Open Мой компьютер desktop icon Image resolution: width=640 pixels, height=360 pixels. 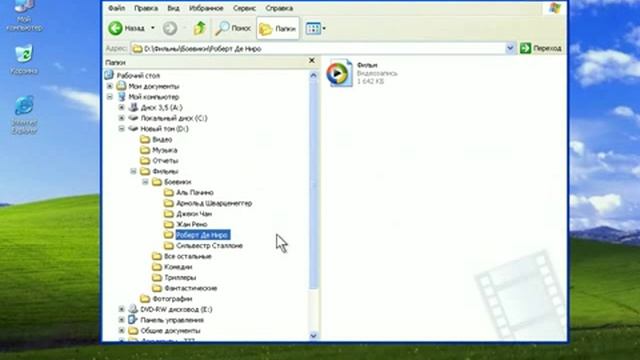pos(24,16)
